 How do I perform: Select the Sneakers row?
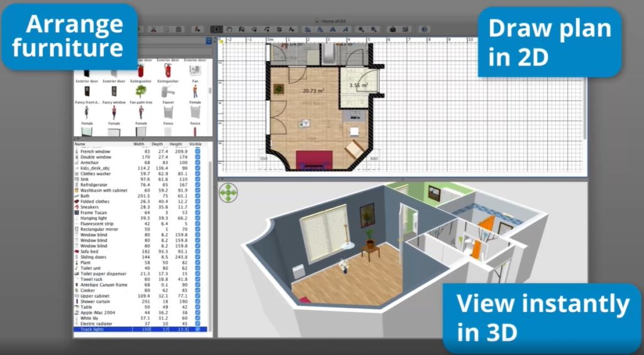click(x=140, y=207)
